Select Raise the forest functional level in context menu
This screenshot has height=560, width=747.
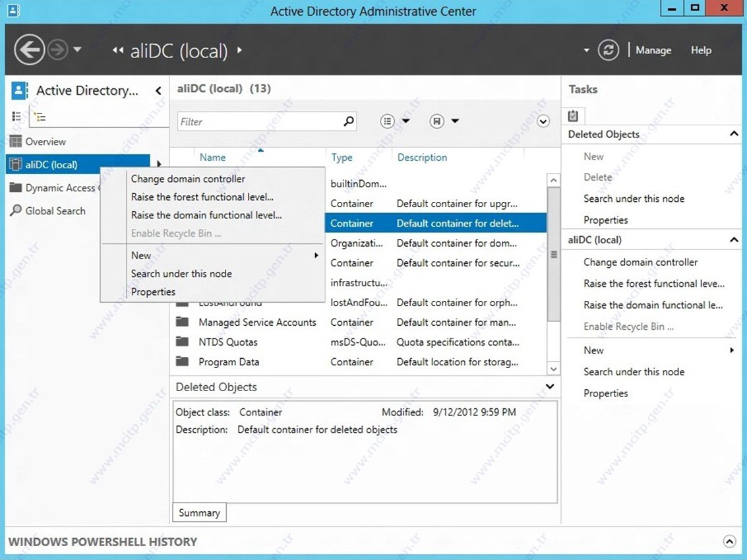click(202, 197)
